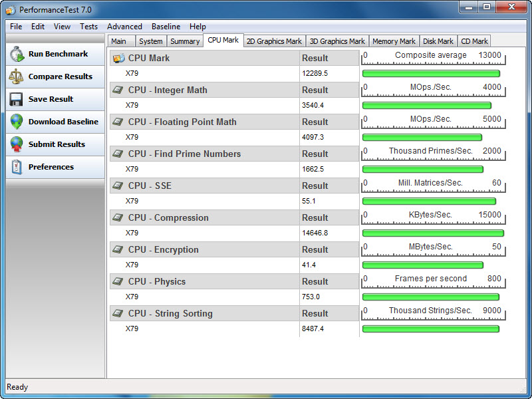Open the Help menu

198,27
